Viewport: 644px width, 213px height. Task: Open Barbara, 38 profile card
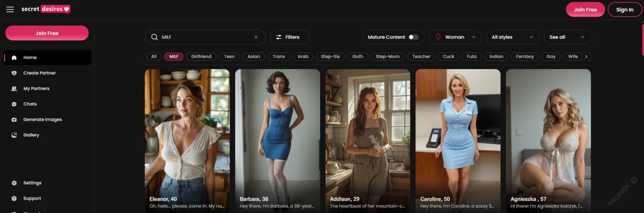[277, 141]
